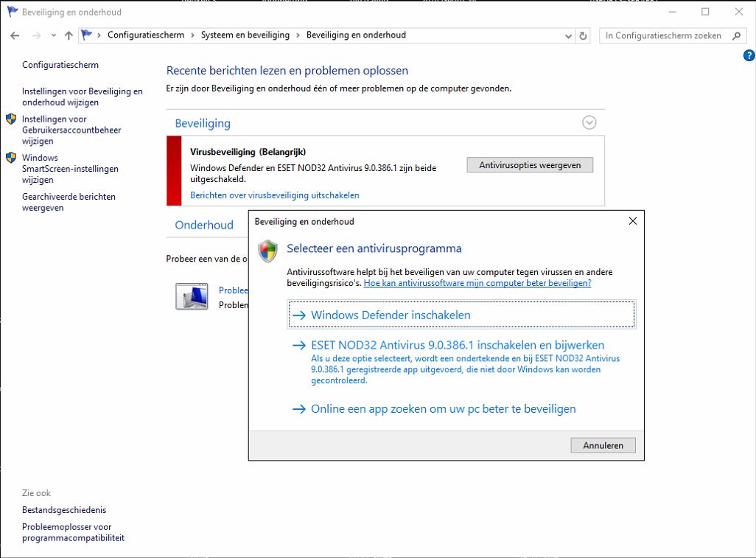Open Gebruikersaccountbeheer settings link
The height and width of the screenshot is (558, 756).
[x=71, y=130]
